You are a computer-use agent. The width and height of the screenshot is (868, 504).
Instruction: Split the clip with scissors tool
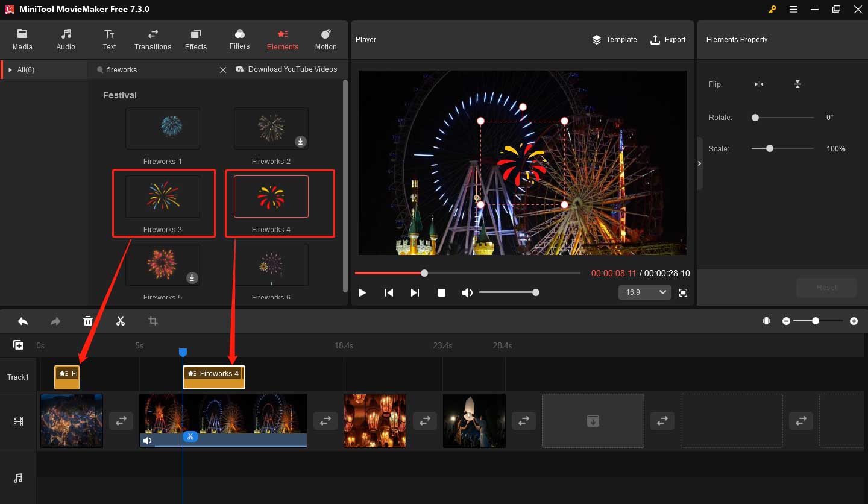pos(121,321)
